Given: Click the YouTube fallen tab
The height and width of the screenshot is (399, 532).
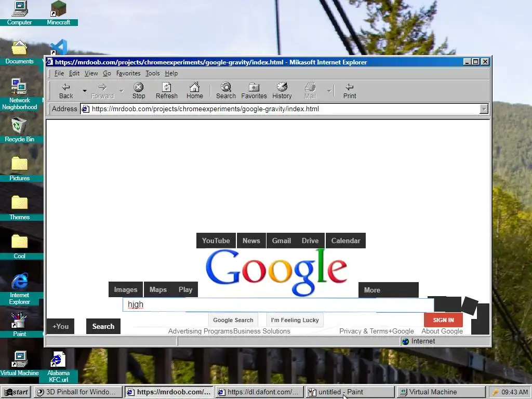Looking at the screenshot, I should [x=216, y=241].
